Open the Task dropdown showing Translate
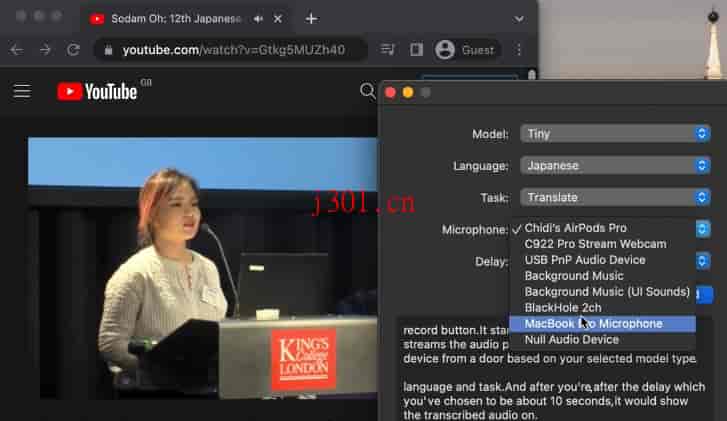The height and width of the screenshot is (421, 727). [x=615, y=198]
